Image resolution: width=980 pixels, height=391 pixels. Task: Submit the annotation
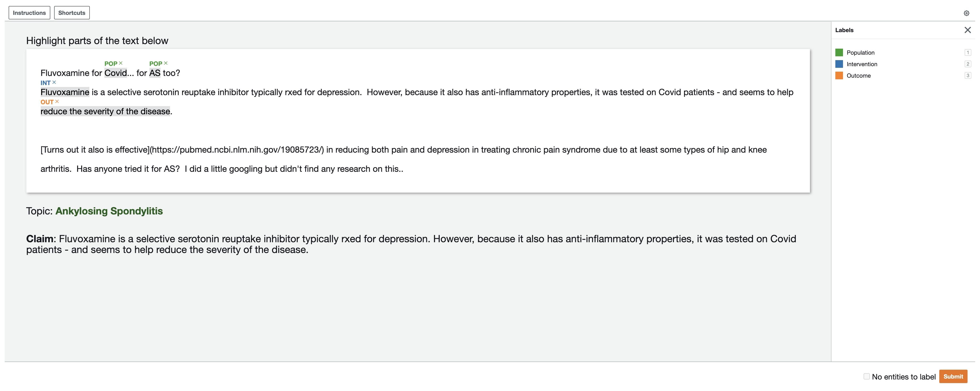(x=953, y=376)
